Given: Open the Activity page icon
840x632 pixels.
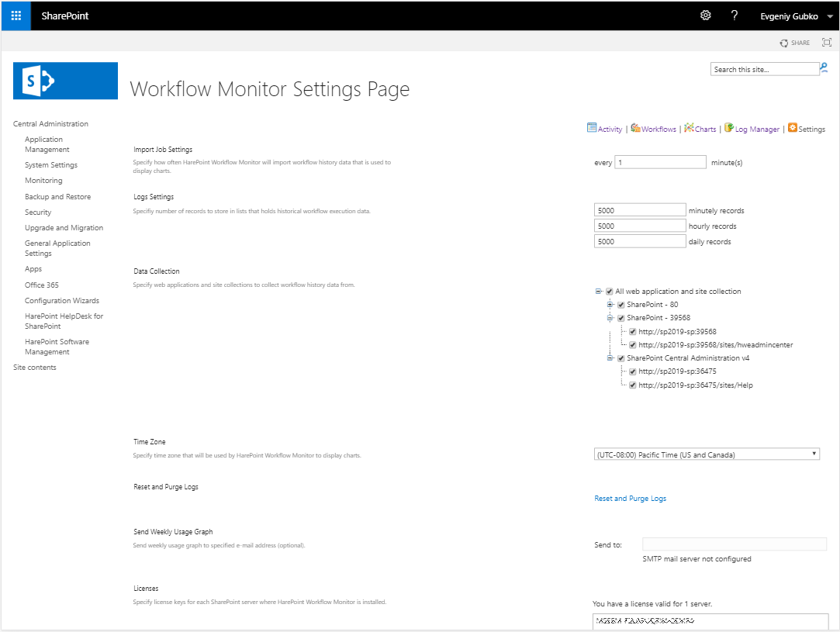Looking at the screenshot, I should (592, 128).
